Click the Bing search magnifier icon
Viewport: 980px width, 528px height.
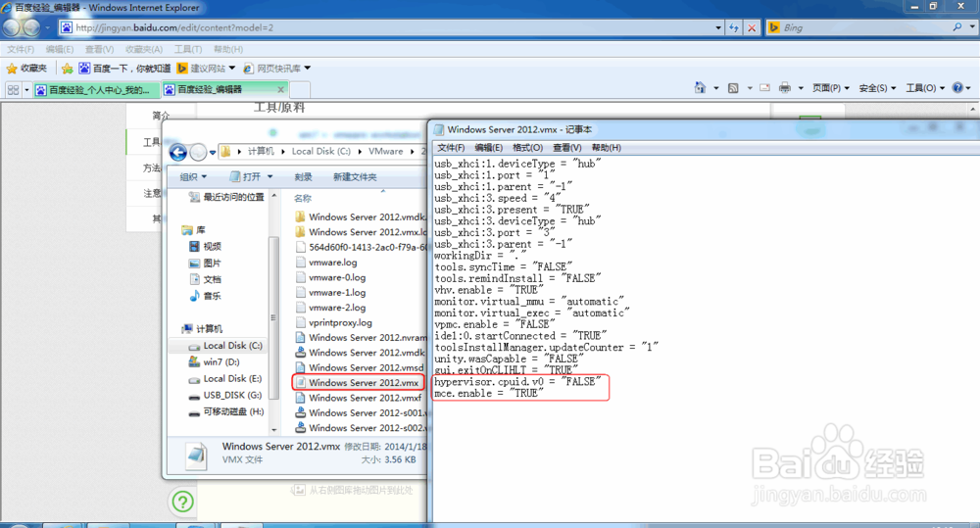(x=957, y=27)
